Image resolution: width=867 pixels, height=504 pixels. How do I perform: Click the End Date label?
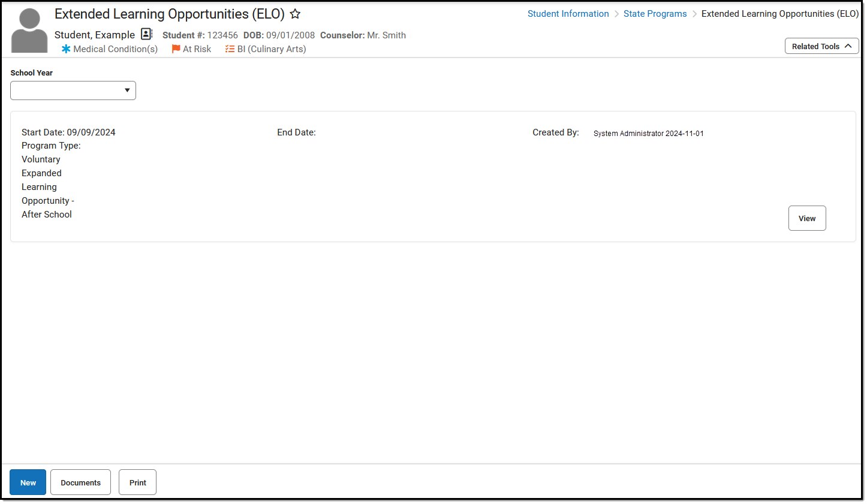coord(296,132)
